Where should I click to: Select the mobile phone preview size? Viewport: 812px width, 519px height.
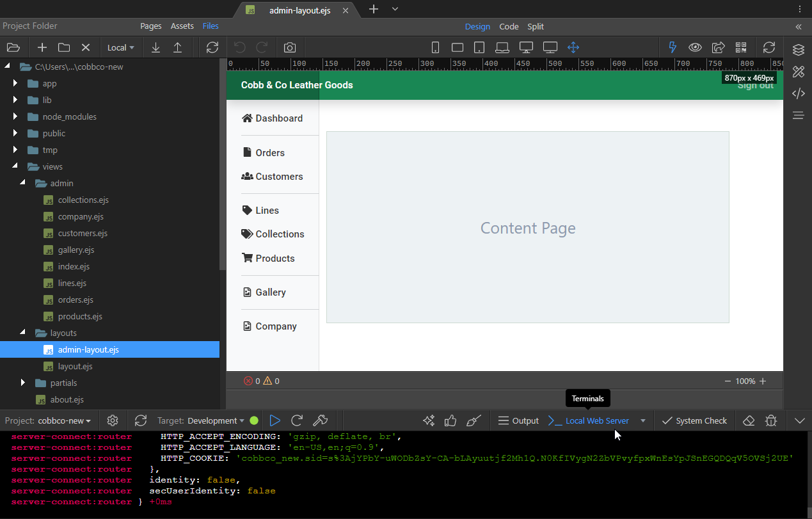pos(435,47)
